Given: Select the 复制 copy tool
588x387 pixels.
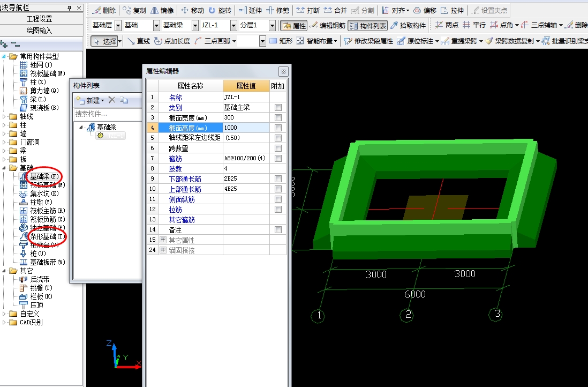Looking at the screenshot, I should (x=134, y=11).
